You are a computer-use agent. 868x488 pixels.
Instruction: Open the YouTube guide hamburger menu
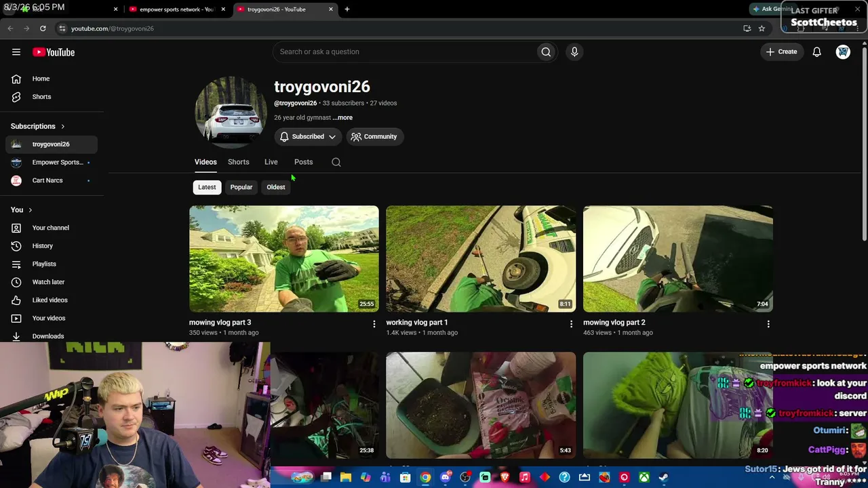16,52
